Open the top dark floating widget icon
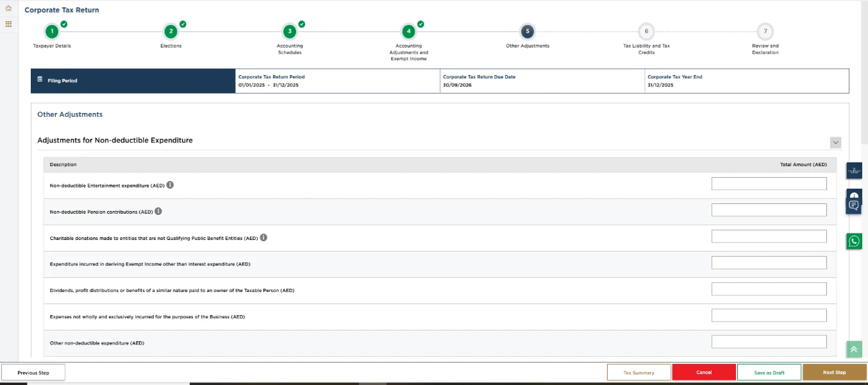This screenshot has width=868, height=385. click(854, 171)
